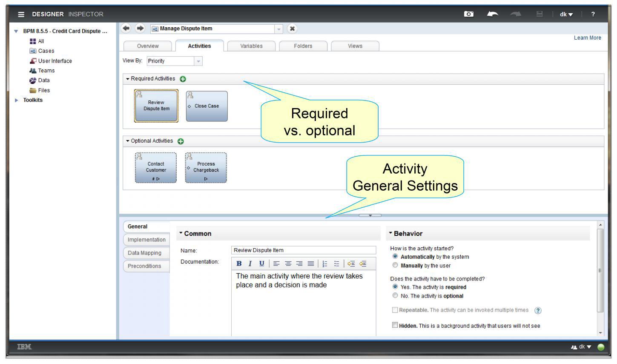Click the undo arrow icon

[492, 14]
